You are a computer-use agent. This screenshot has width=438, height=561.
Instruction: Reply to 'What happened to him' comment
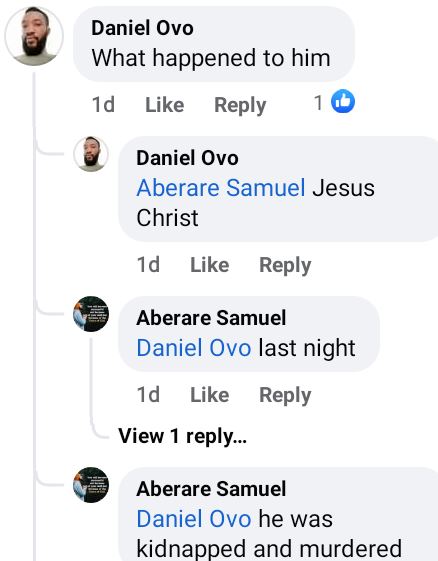tap(240, 105)
